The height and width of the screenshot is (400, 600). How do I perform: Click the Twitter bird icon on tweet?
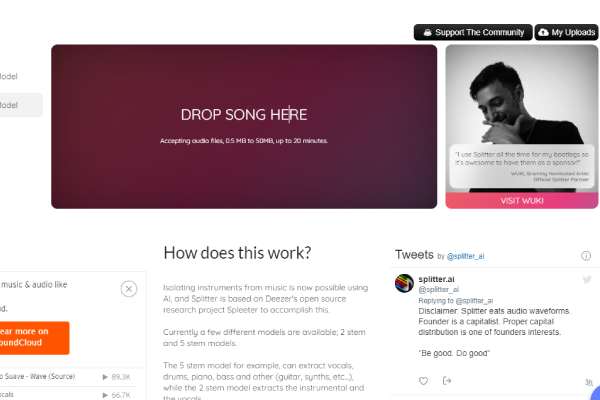[x=587, y=279]
